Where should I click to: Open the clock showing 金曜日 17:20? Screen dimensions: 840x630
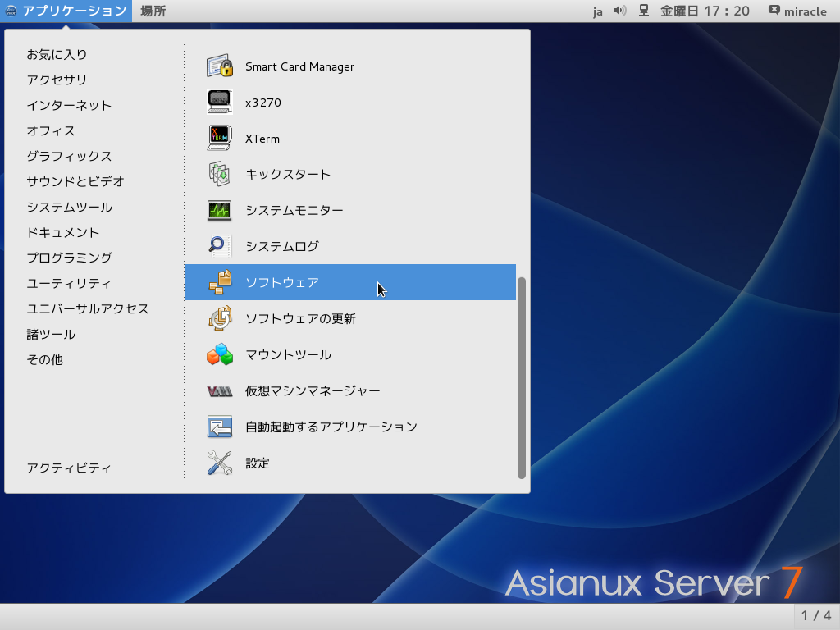pos(705,11)
